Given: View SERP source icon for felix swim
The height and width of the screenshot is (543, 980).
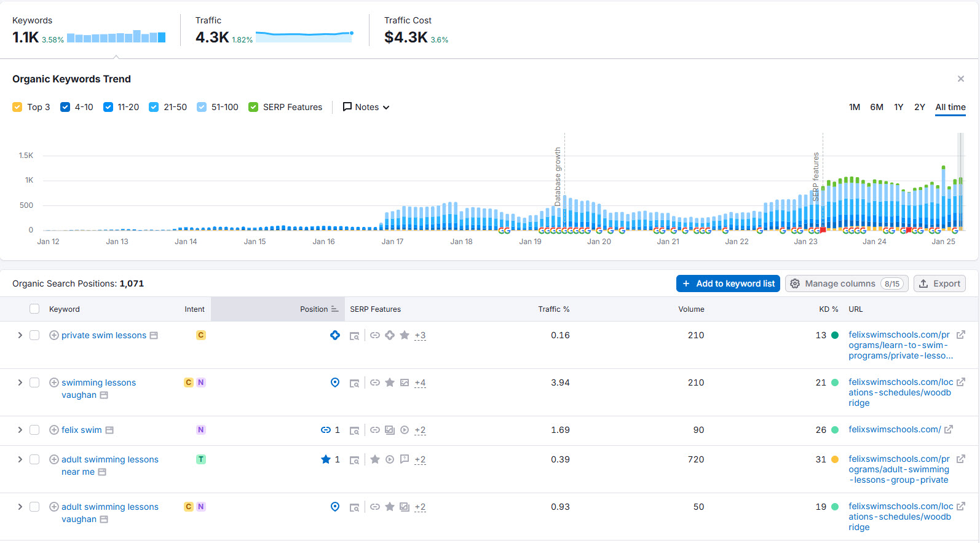Looking at the screenshot, I should pos(354,430).
